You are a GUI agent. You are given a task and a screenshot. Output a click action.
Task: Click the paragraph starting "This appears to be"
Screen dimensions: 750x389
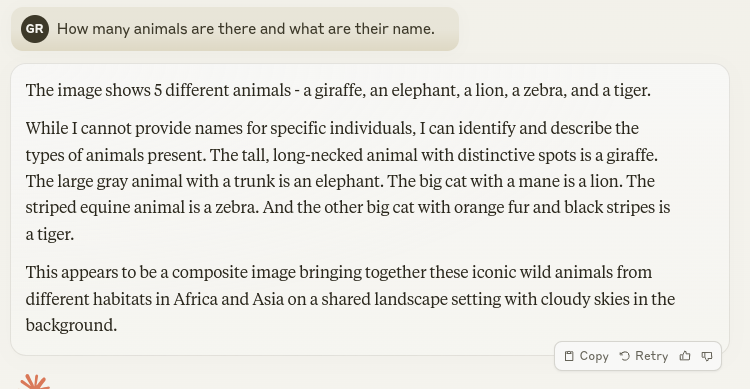tap(350, 299)
